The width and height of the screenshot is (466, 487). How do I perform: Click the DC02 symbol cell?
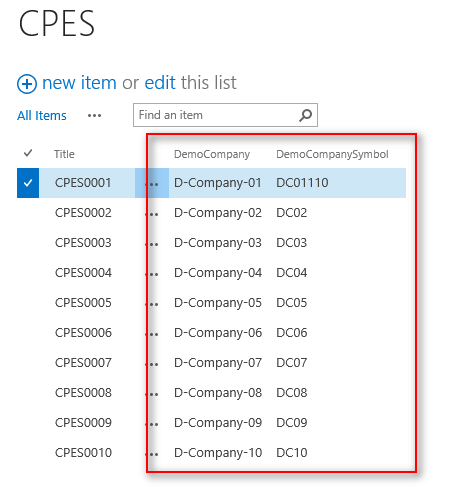point(292,213)
